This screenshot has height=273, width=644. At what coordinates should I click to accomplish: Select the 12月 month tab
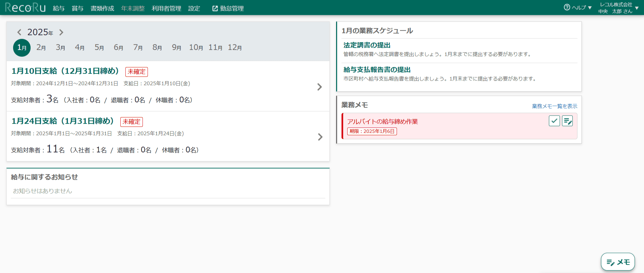235,48
